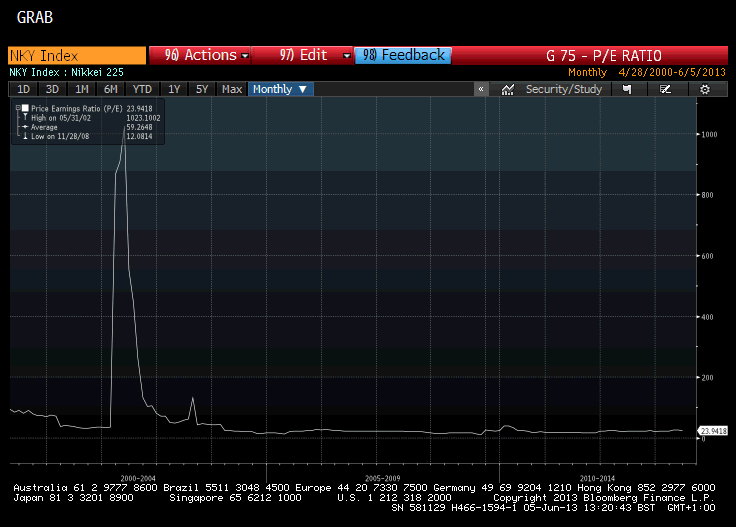Select the 6M time range tab
The height and width of the screenshot is (527, 736).
[x=111, y=89]
